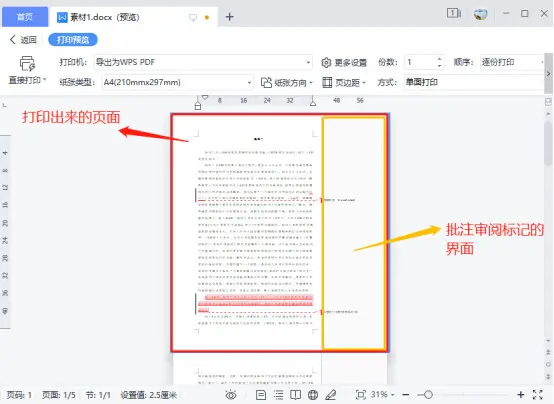554x404 pixels.
Task: Click the 页面: 1/5 status entry
Action: click(x=59, y=395)
